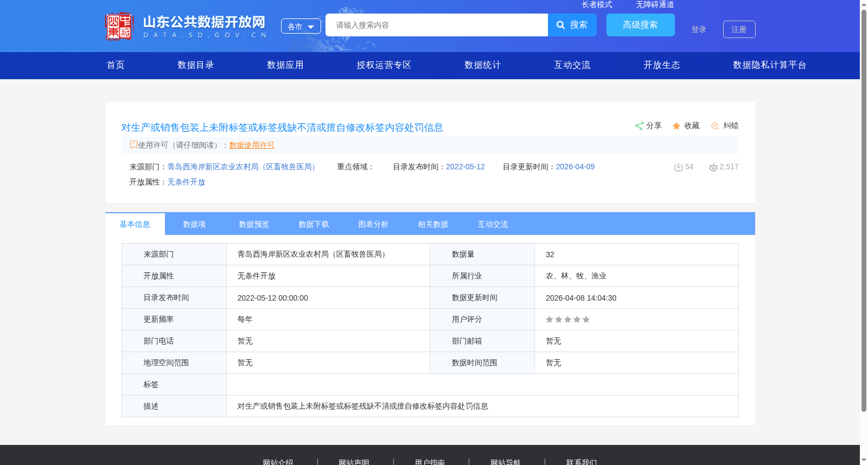Select the 基本信息 tab
868x465 pixels.
point(135,224)
